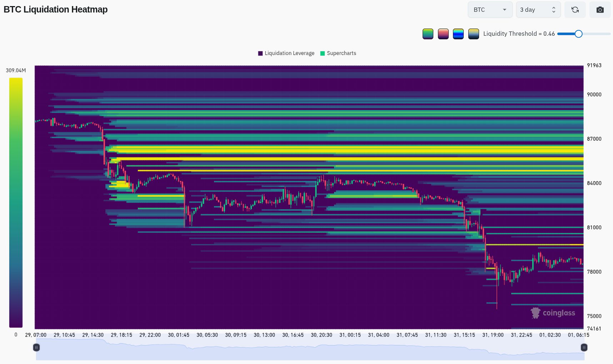The width and height of the screenshot is (613, 364).
Task: Click the BTC Liquidation Heatmap title
Action: pos(55,10)
